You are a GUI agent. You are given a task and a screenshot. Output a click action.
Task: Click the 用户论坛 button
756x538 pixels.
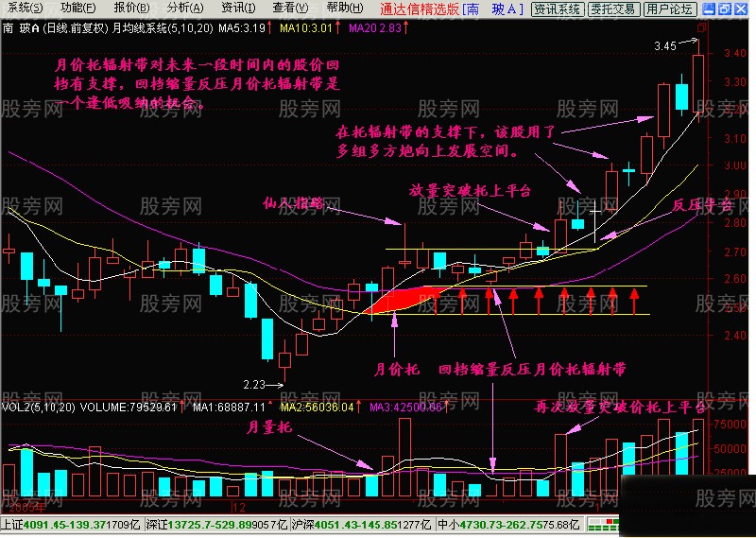point(670,9)
